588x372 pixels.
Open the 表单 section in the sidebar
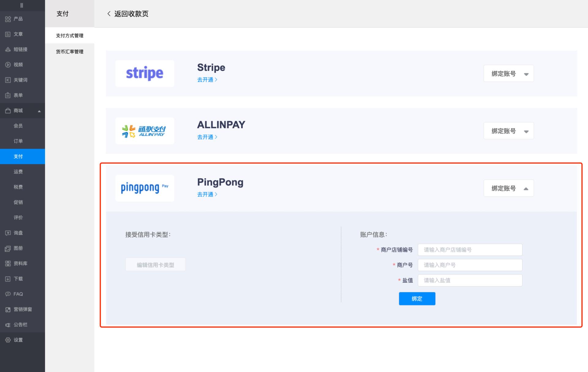click(x=18, y=95)
